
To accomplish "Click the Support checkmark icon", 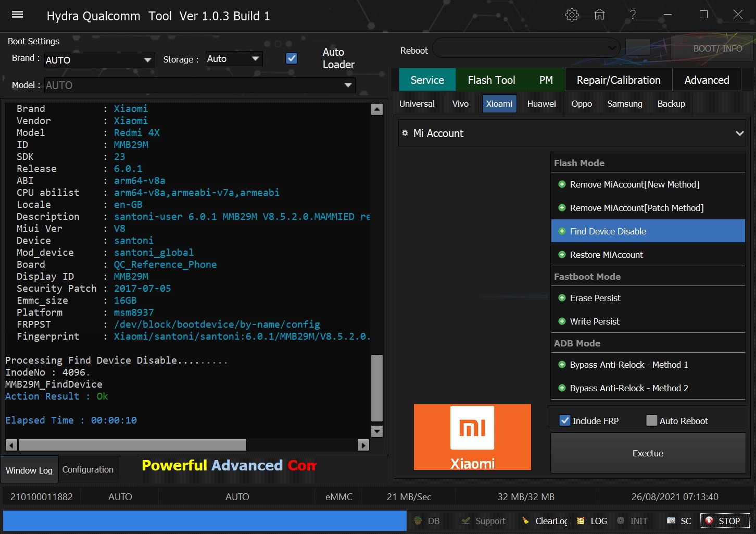I will [465, 520].
